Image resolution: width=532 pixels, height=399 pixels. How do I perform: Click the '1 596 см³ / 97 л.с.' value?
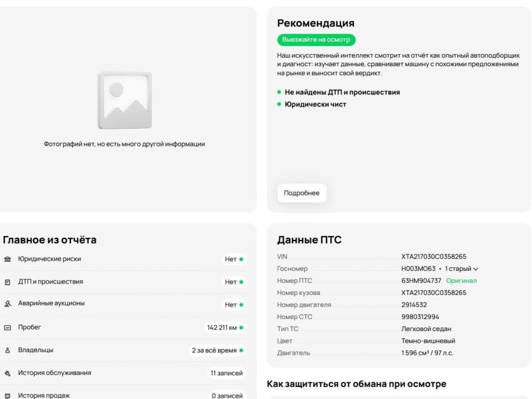[x=427, y=353]
